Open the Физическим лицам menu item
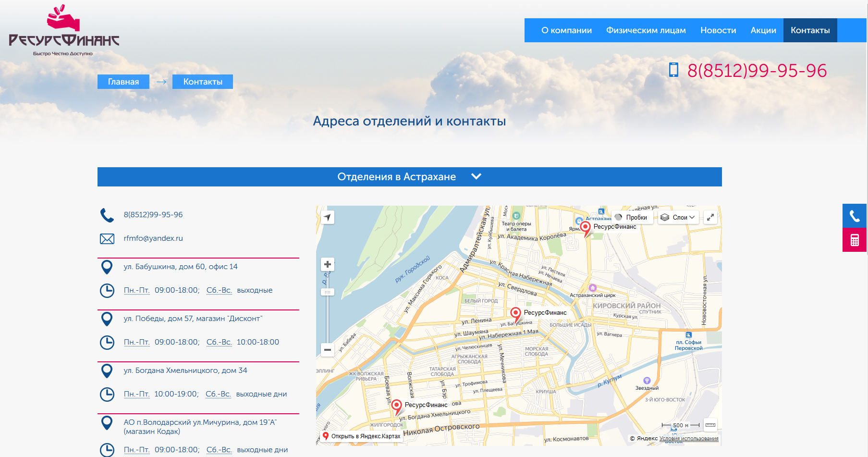The width and height of the screenshot is (868, 457). (646, 30)
